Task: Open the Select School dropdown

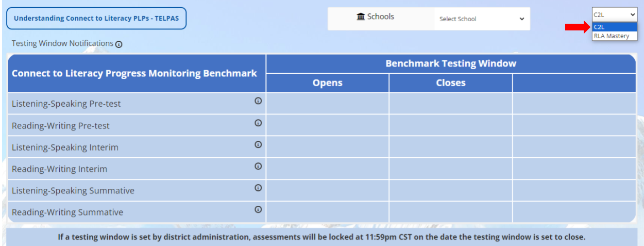Action: pos(481,19)
